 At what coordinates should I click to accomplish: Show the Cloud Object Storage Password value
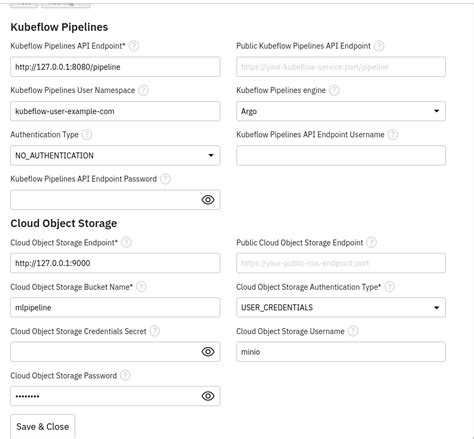(208, 396)
